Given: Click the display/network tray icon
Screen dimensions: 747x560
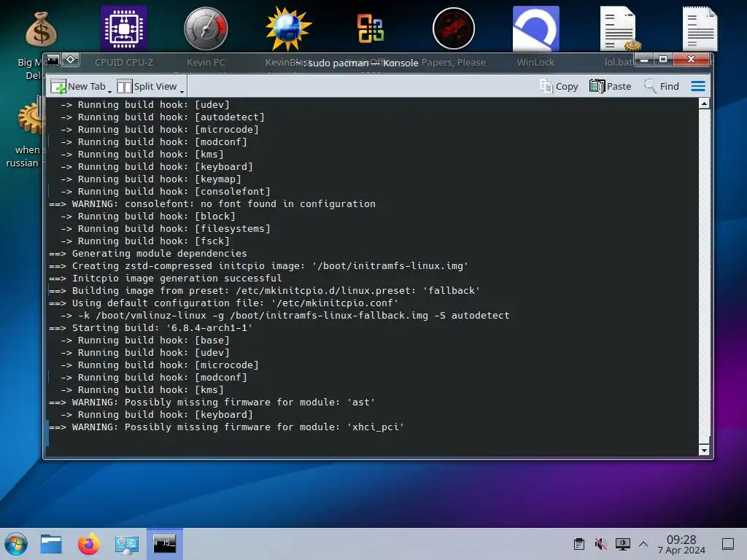Looking at the screenshot, I should [x=623, y=544].
